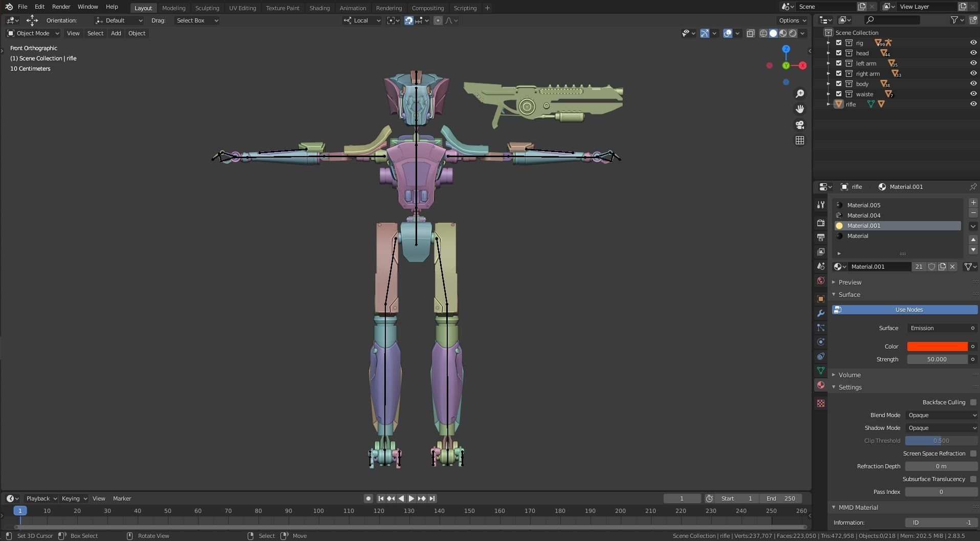Open the Render properties camera tab

[821, 223]
